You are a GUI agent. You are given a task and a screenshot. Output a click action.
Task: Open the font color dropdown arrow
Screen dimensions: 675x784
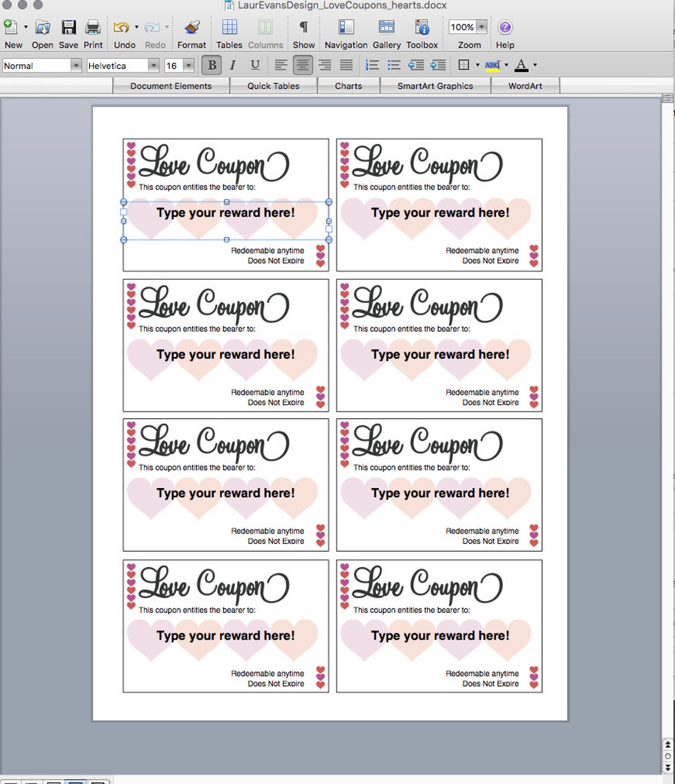[535, 65]
